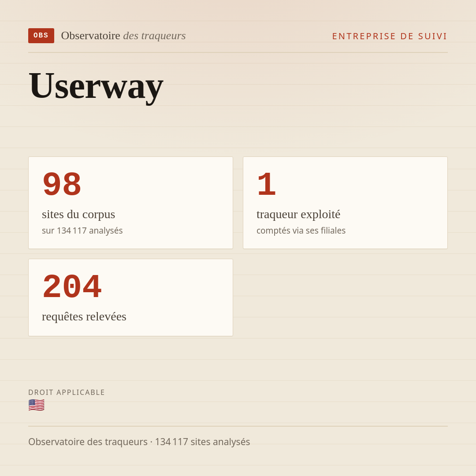
Task: Click the 'requêtes relevées' label
Action: tap(84, 316)
